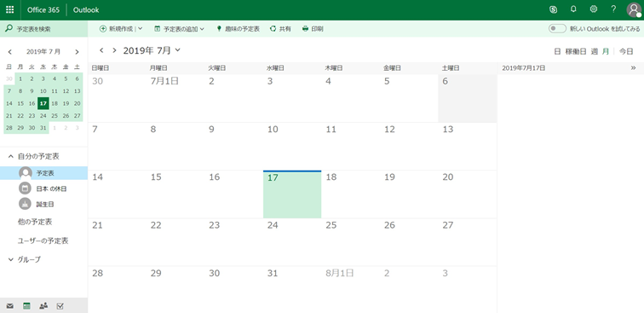Select July 17 cell in main calendar
Viewport: 644px width, 313px height.
[x=292, y=194]
